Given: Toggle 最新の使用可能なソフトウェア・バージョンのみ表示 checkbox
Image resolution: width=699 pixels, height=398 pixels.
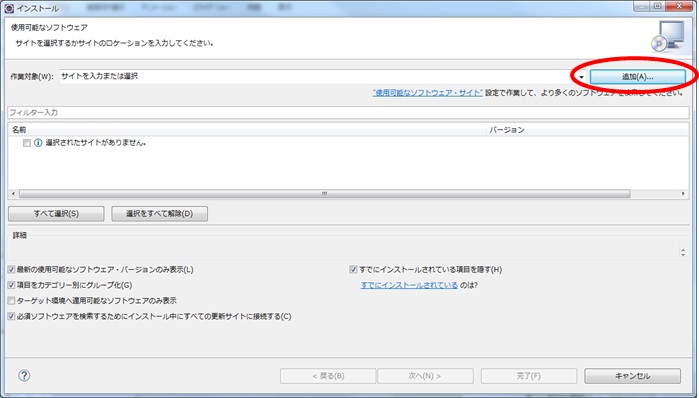Looking at the screenshot, I should pyautogui.click(x=12, y=270).
